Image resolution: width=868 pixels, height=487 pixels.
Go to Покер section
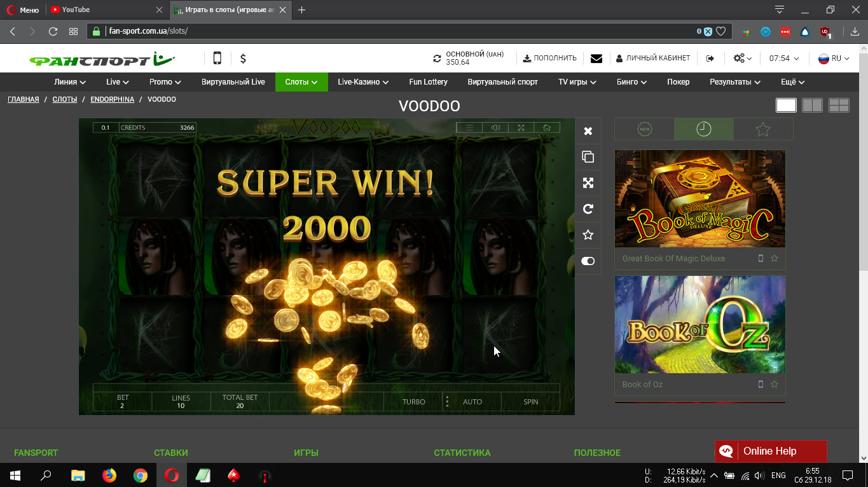pos(678,82)
